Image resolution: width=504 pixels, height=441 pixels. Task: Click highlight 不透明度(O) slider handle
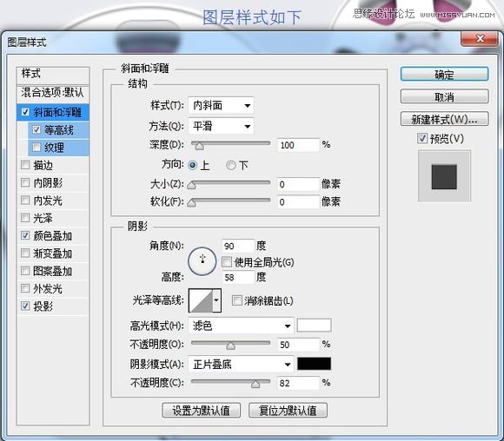coord(230,346)
